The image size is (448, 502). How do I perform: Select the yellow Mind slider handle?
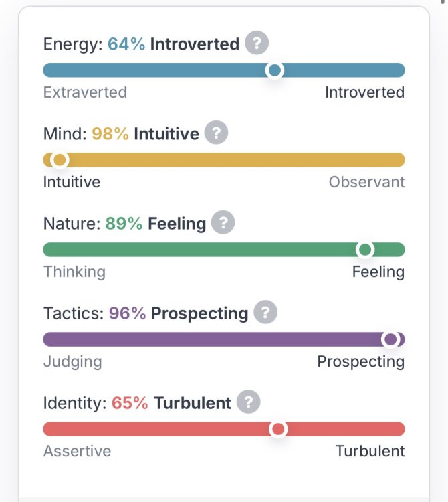click(x=60, y=160)
